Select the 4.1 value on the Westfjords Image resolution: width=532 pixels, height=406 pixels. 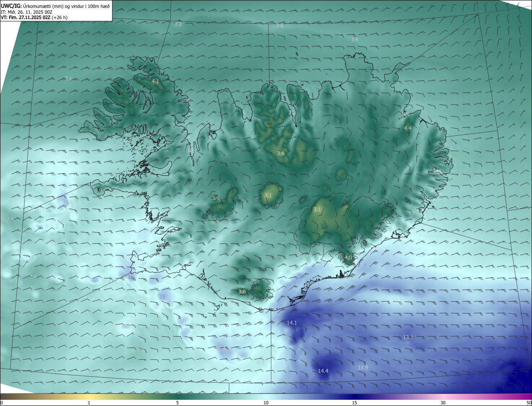pos(155,81)
